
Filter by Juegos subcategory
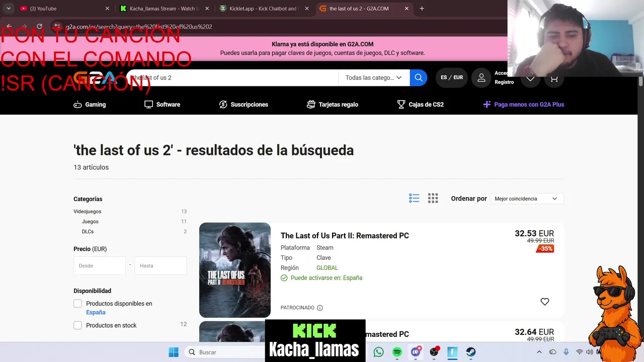pyautogui.click(x=90, y=222)
